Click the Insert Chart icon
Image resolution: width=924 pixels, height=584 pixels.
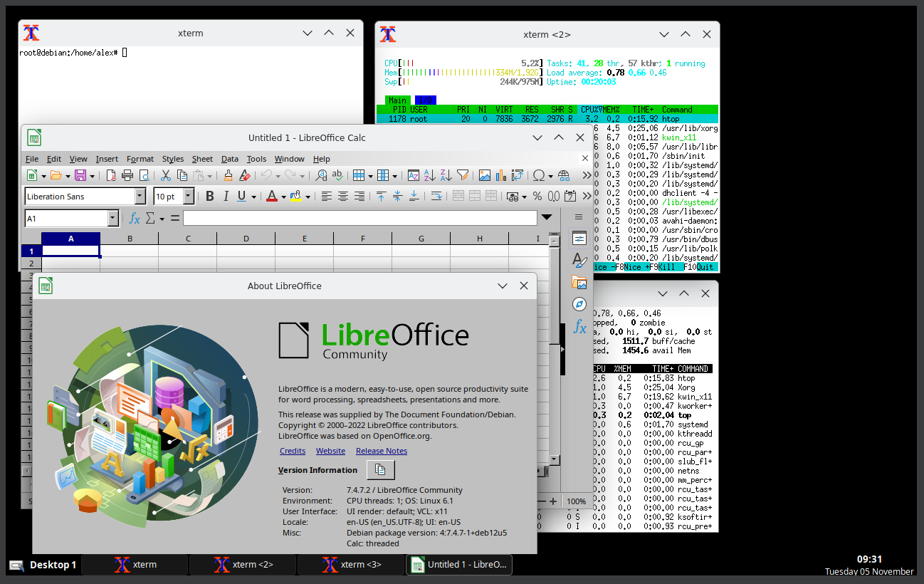coord(500,175)
